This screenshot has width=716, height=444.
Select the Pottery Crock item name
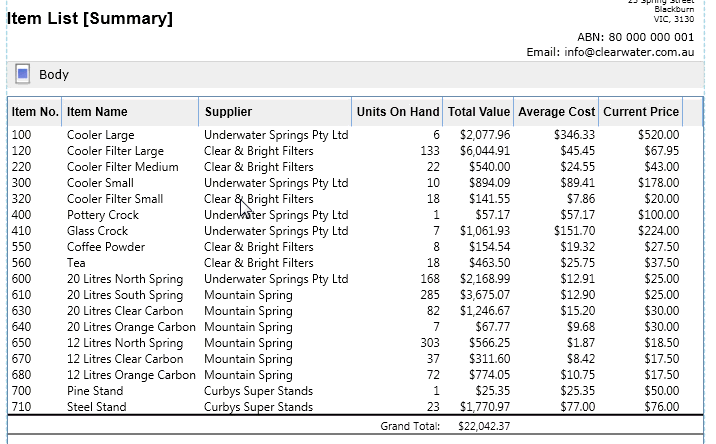click(103, 215)
